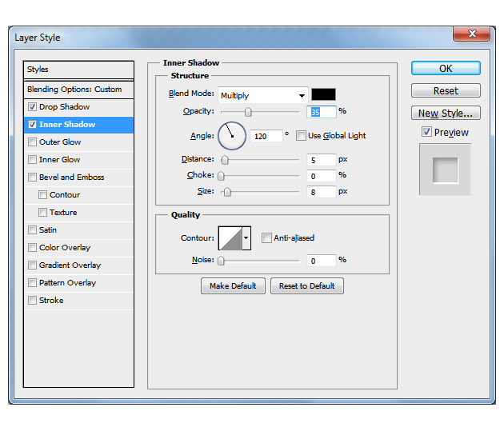The image size is (504, 431).
Task: Enable the Gradient Overlay checkbox
Action: [32, 265]
